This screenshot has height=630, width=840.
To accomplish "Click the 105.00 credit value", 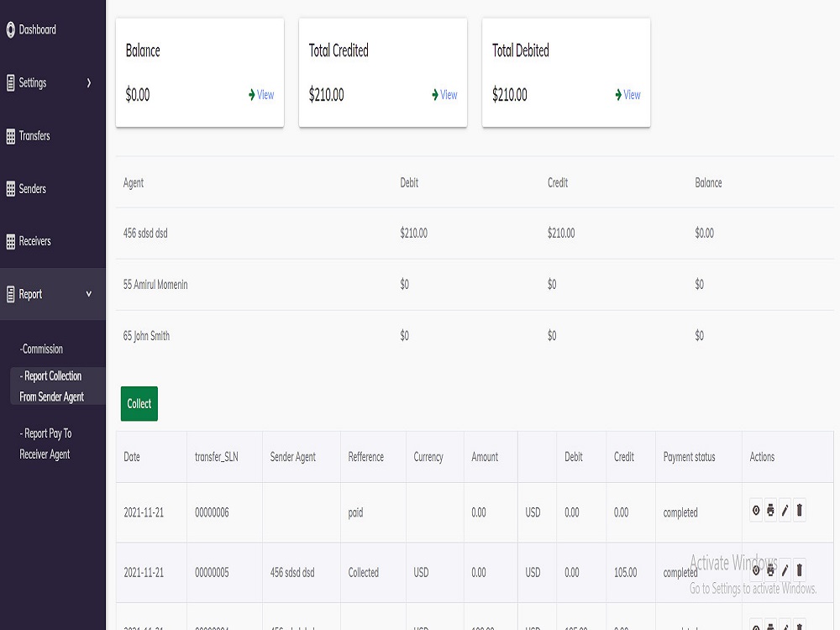I will [625, 573].
